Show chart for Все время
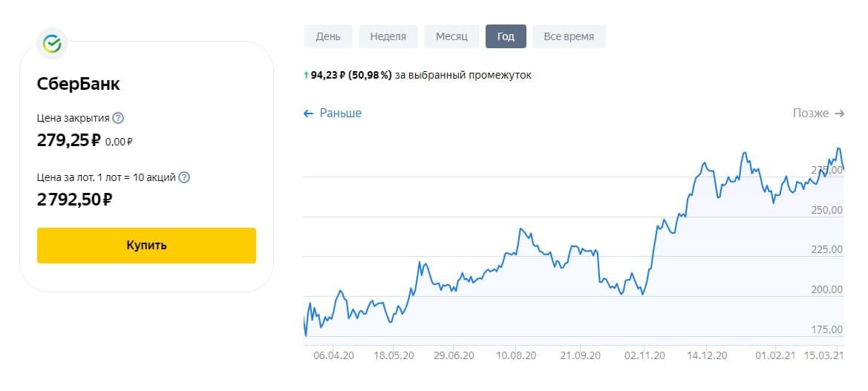Viewport: 868px width, 391px height. (569, 36)
